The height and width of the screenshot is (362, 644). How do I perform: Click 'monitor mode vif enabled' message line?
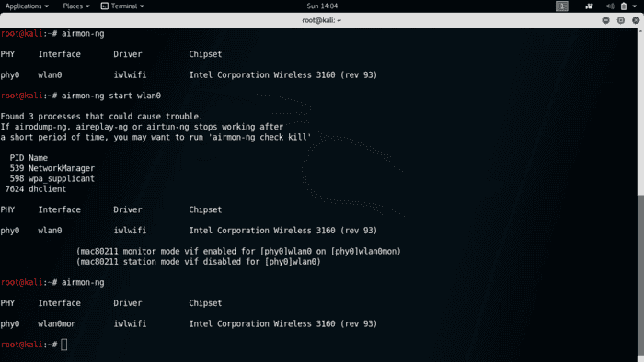point(238,252)
